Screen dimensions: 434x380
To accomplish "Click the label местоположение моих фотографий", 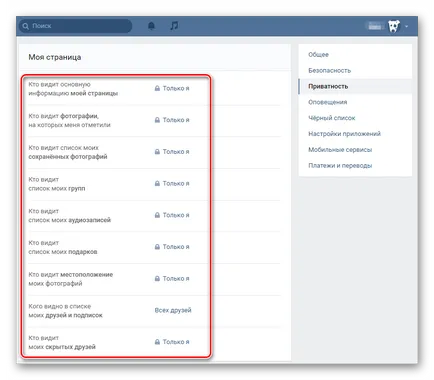I will (x=71, y=279).
